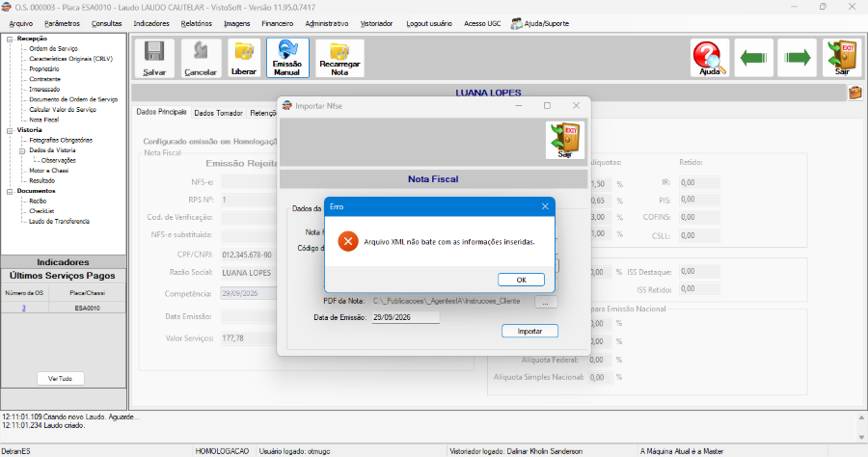Click the Importar Nfse window title icon
The width and height of the screenshot is (868, 457).
coord(286,106)
